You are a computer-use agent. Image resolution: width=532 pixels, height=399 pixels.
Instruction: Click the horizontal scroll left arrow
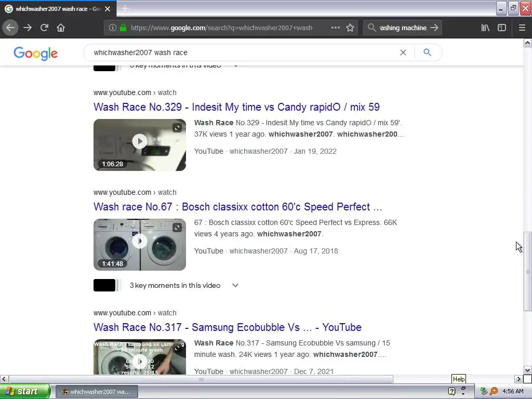(x=4, y=379)
